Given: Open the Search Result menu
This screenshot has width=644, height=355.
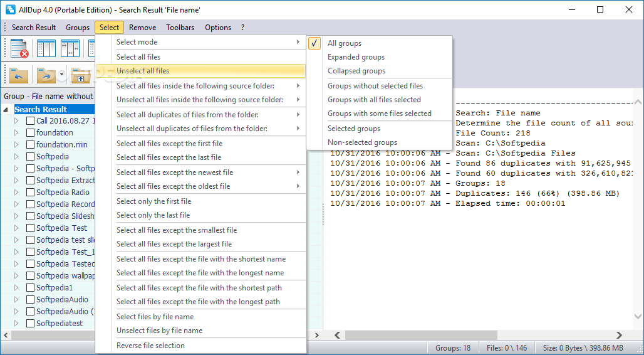Looking at the screenshot, I should coord(34,28).
